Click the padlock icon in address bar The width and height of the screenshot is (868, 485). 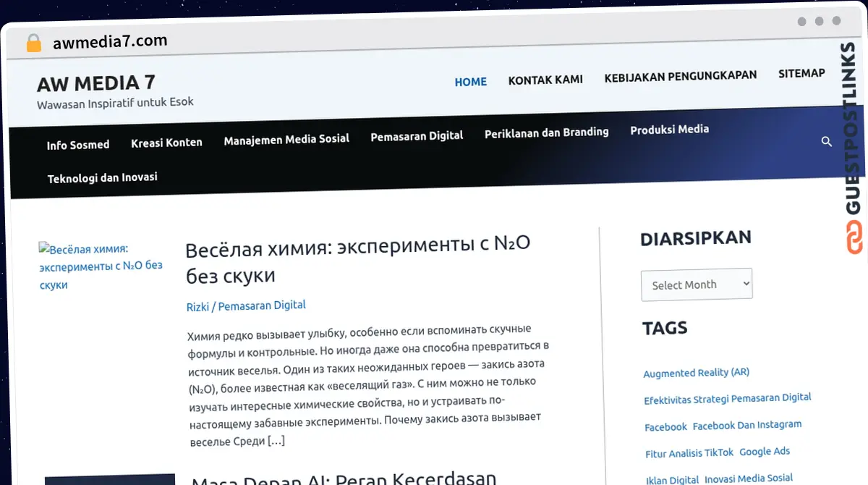(34, 43)
